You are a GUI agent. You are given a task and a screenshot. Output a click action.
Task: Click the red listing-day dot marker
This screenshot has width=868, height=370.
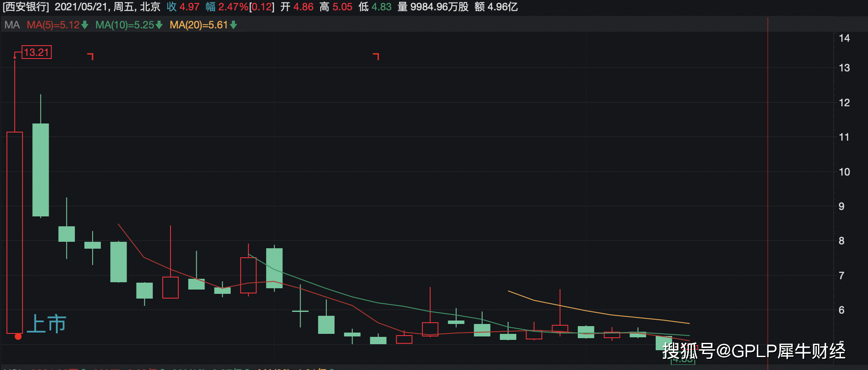(x=18, y=336)
